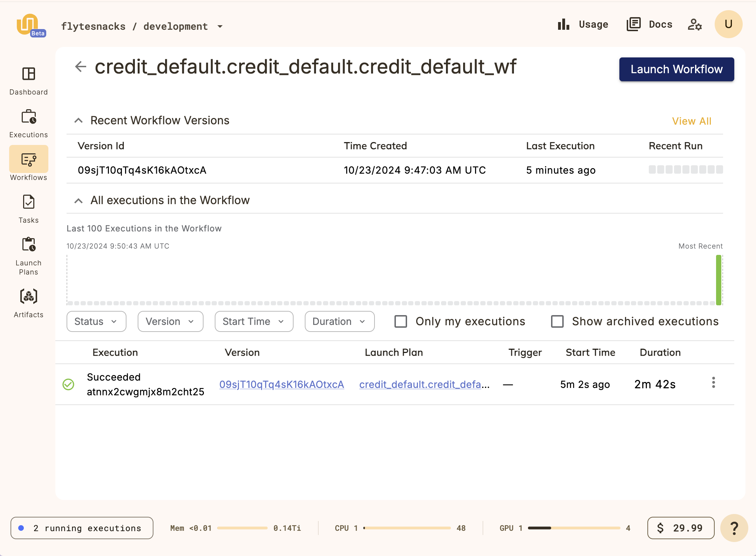This screenshot has height=556, width=756.
Task: Click the back arrow beside workflow title
Action: tap(81, 67)
